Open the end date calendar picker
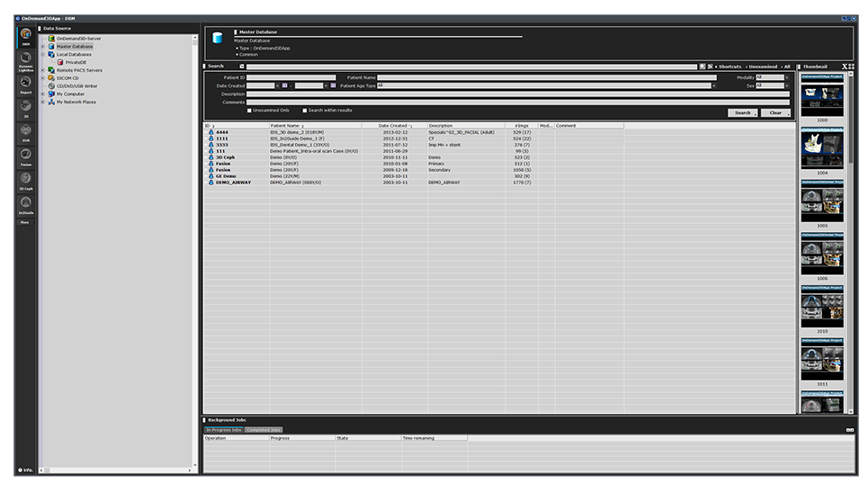This screenshot has width=868, height=490. click(x=333, y=85)
